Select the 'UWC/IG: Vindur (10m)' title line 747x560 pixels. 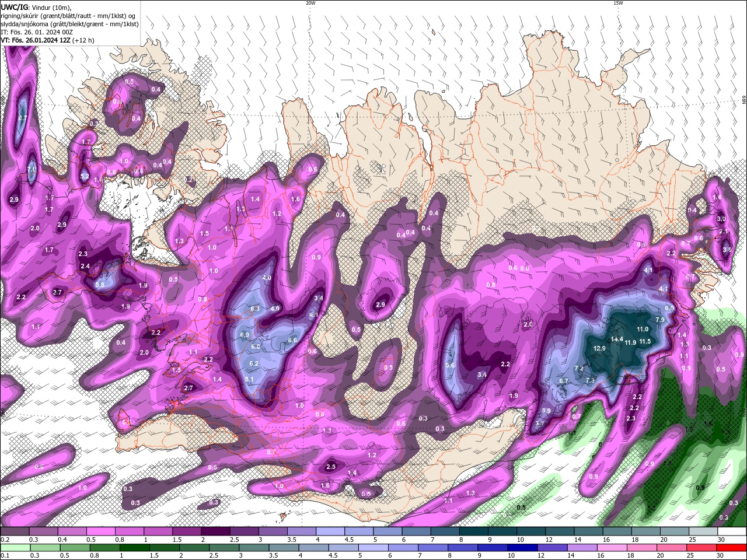pyautogui.click(x=37, y=7)
